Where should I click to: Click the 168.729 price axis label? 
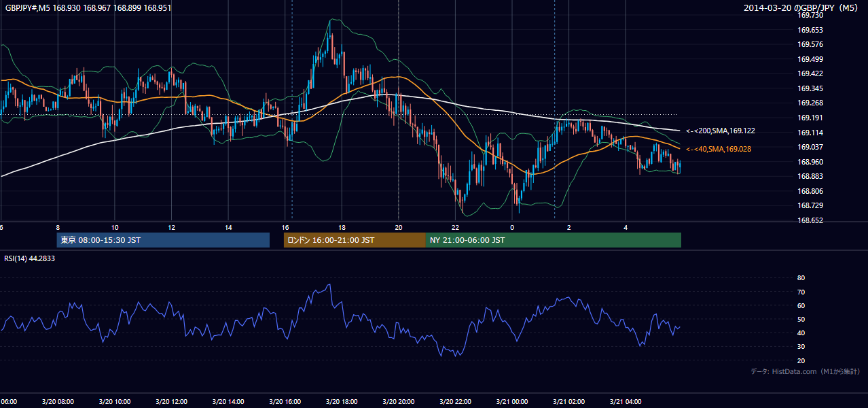(810, 205)
